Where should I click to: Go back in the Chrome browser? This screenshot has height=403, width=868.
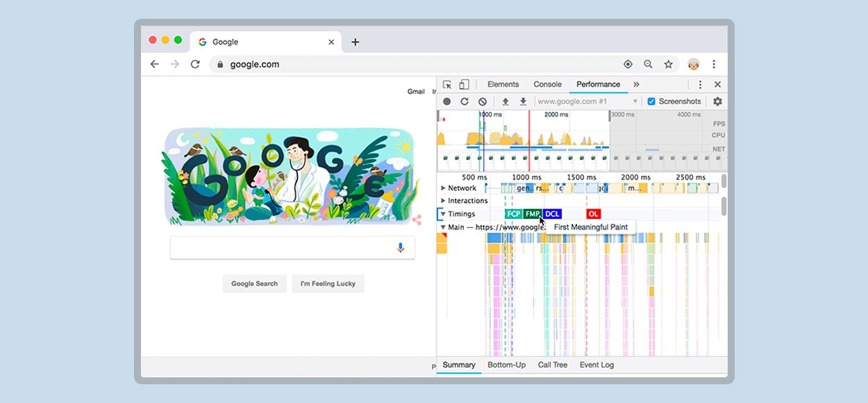(x=155, y=64)
